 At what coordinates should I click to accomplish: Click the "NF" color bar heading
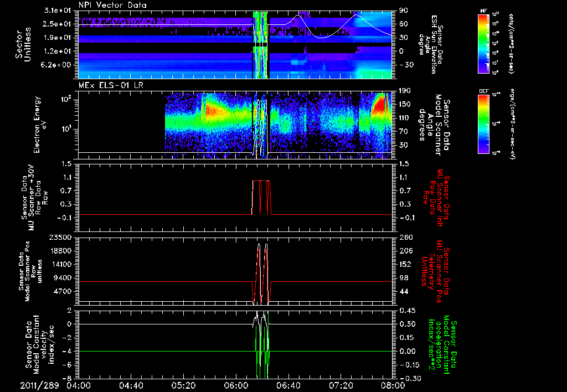(483, 11)
